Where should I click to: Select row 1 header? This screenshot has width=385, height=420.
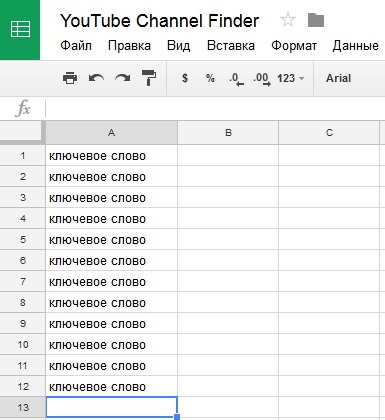pos(23,155)
